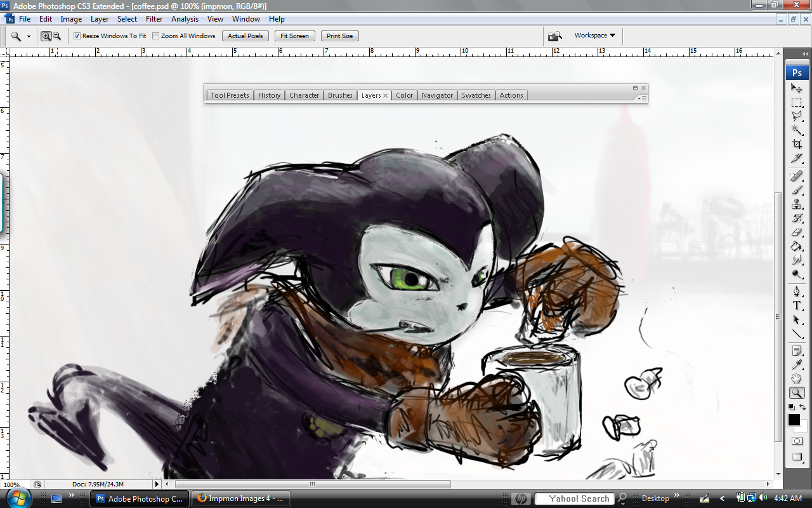This screenshot has height=508, width=812.
Task: Select the Eyedropper tool
Action: [x=797, y=365]
